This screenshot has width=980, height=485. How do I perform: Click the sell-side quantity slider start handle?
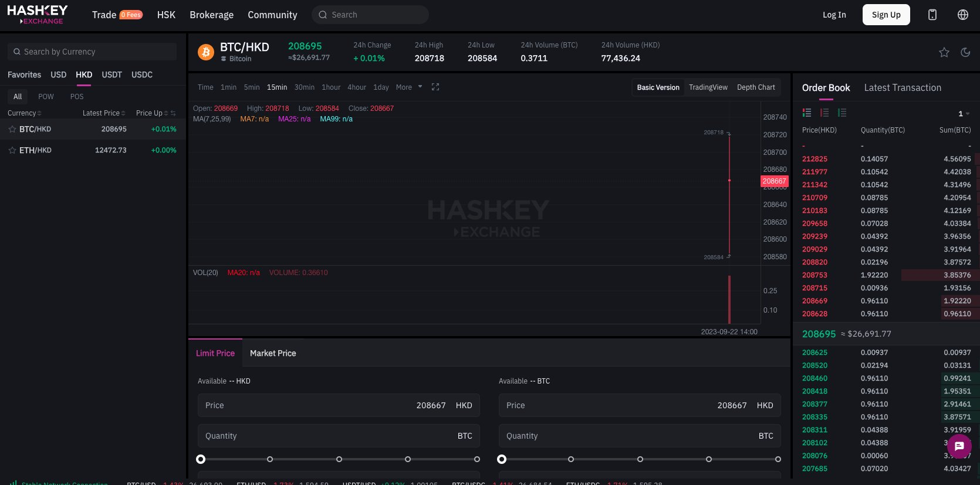502,459
